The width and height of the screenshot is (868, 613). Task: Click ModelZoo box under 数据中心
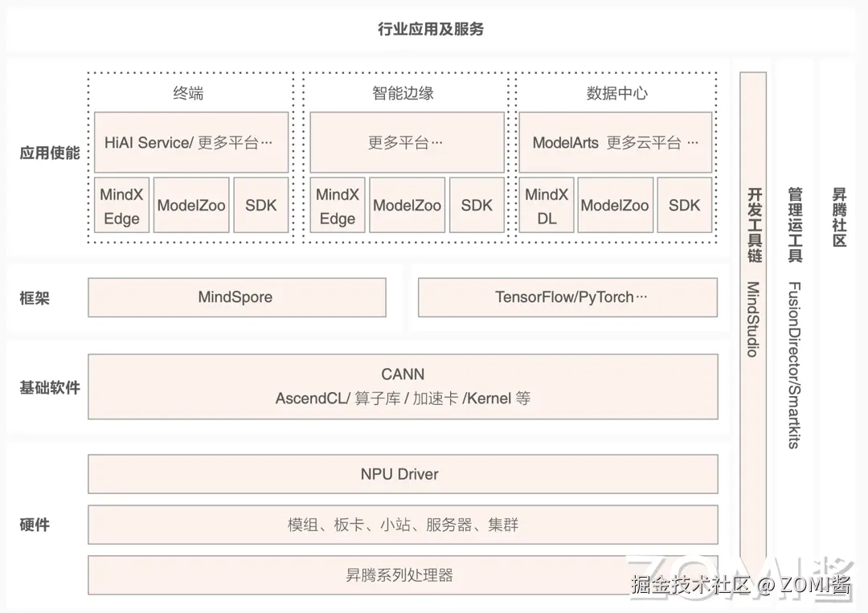tap(615, 205)
